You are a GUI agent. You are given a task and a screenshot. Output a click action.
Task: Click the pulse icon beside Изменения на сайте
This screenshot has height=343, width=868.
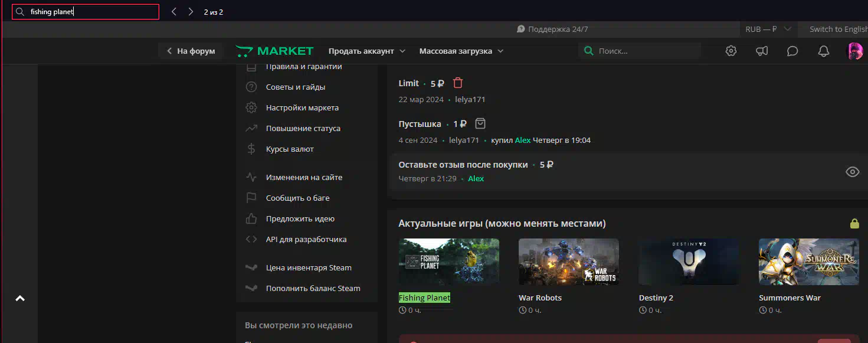(x=251, y=177)
